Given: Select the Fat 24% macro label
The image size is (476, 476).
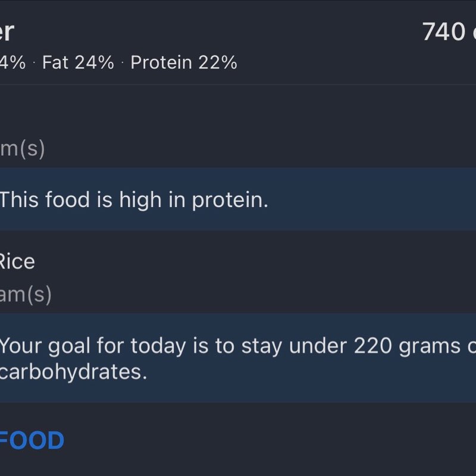Looking at the screenshot, I should point(78,62).
